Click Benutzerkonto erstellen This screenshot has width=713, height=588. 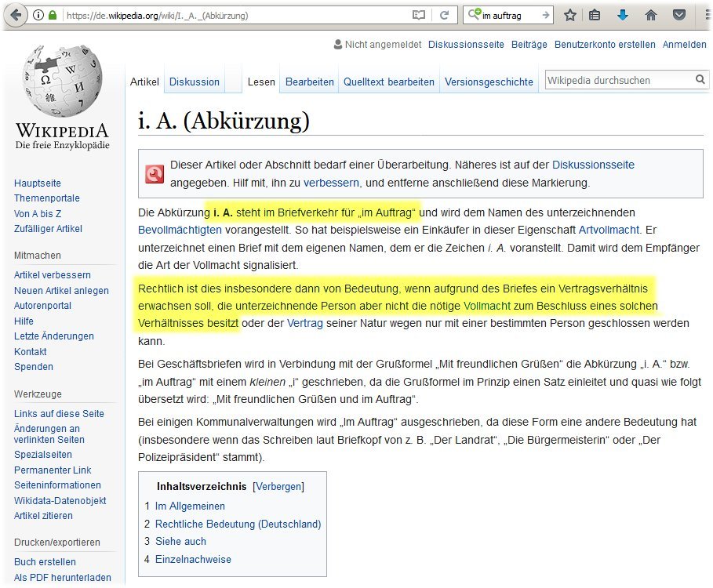[x=605, y=45]
